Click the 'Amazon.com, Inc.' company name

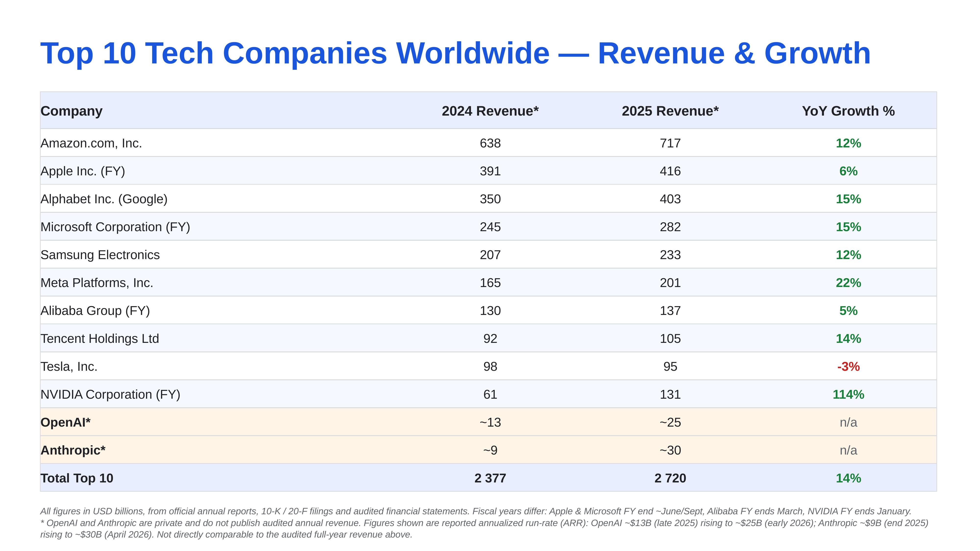click(91, 143)
